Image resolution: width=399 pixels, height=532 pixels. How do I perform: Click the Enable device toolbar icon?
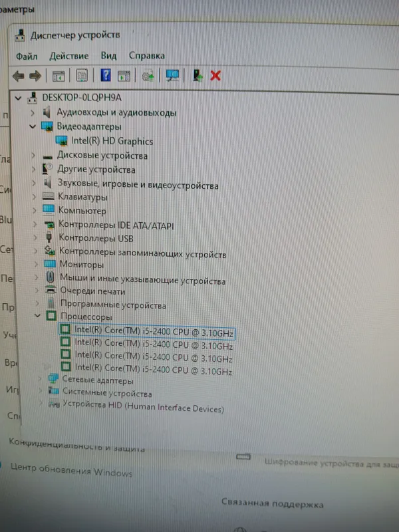[198, 75]
